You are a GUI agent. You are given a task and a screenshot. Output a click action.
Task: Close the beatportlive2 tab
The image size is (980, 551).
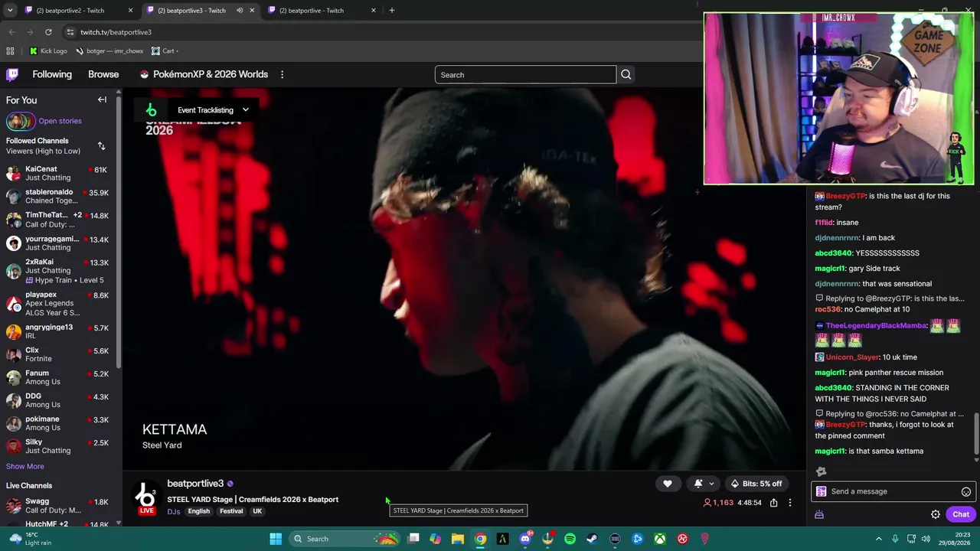[x=130, y=11]
